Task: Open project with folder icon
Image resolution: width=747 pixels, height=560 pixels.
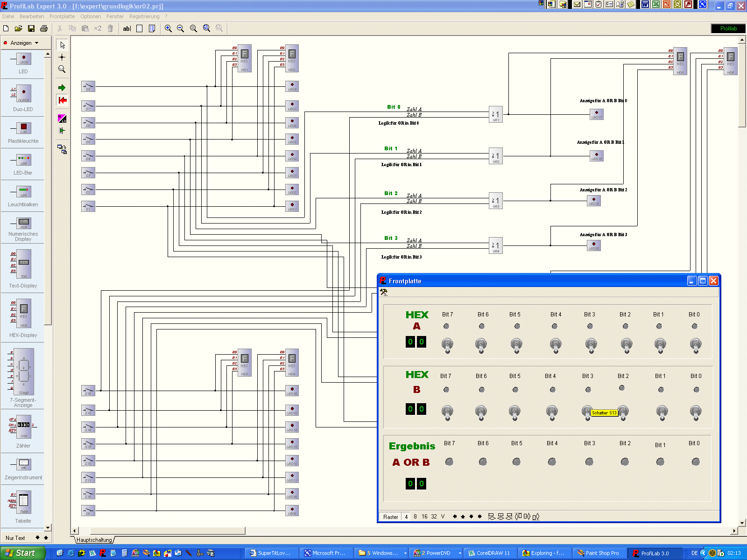Action: click(x=19, y=28)
